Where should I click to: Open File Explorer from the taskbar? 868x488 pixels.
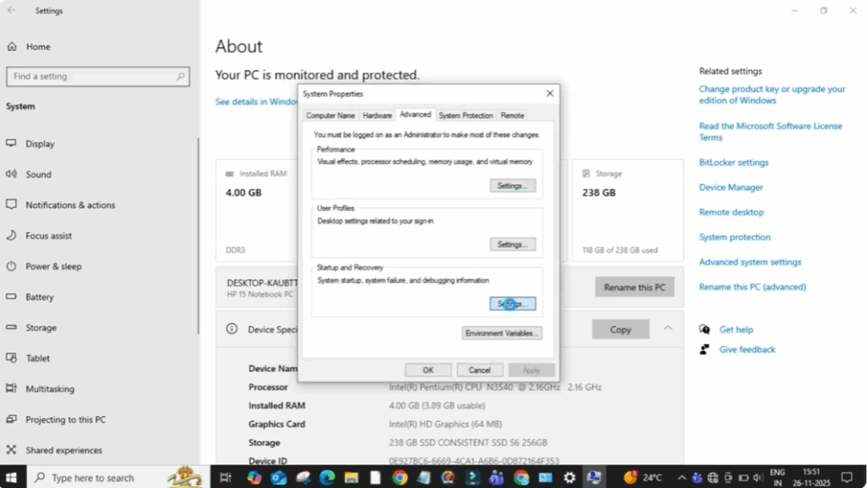[x=353, y=477]
